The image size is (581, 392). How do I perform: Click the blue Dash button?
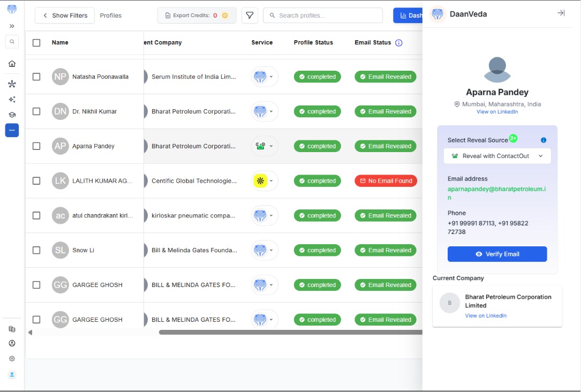408,16
